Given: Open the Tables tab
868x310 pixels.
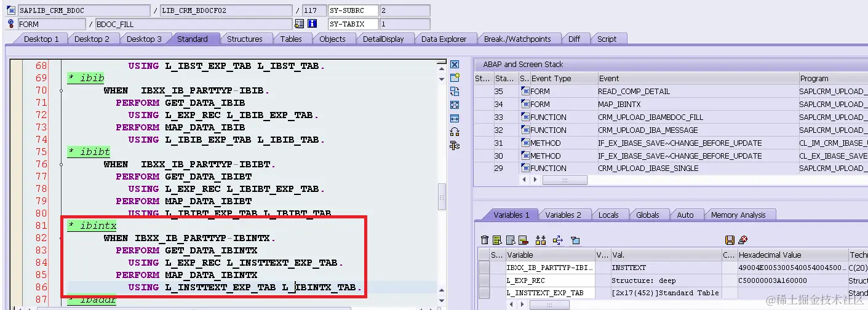Looking at the screenshot, I should pos(291,39).
